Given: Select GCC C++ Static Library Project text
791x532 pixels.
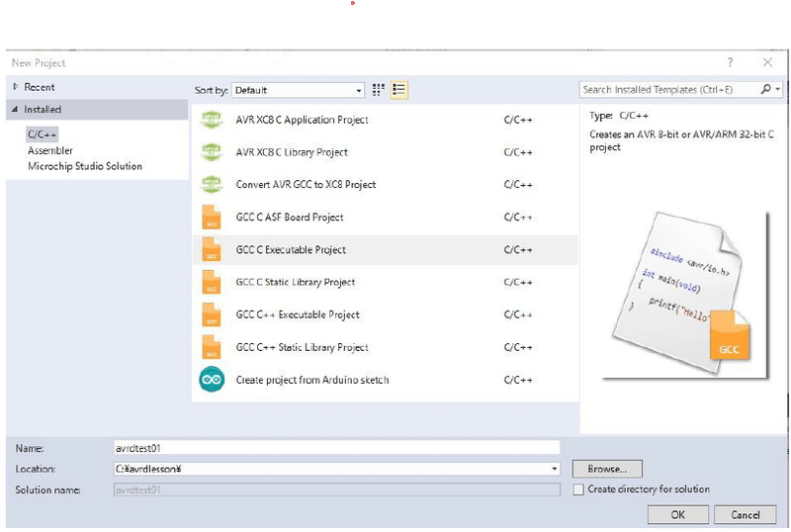Looking at the screenshot, I should (x=303, y=347).
